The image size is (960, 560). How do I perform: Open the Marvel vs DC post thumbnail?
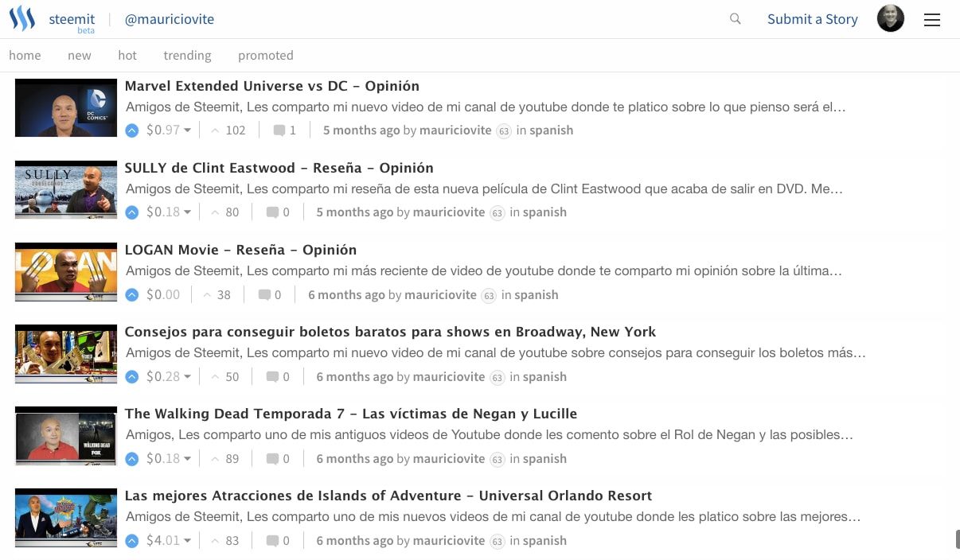(x=66, y=107)
